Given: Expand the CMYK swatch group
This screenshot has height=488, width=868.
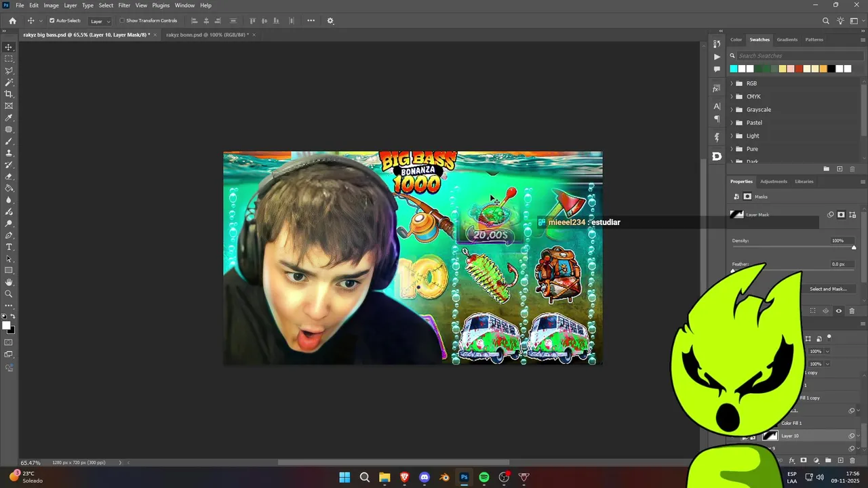Looking at the screenshot, I should tap(732, 96).
